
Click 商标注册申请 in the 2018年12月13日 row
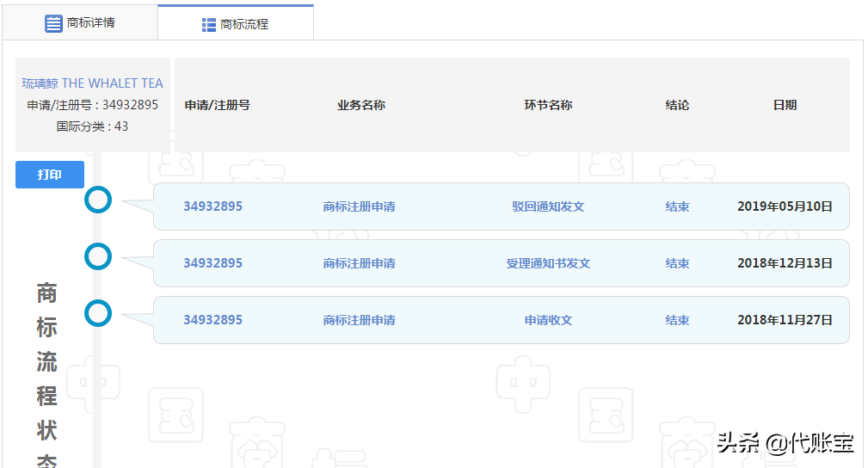360,263
